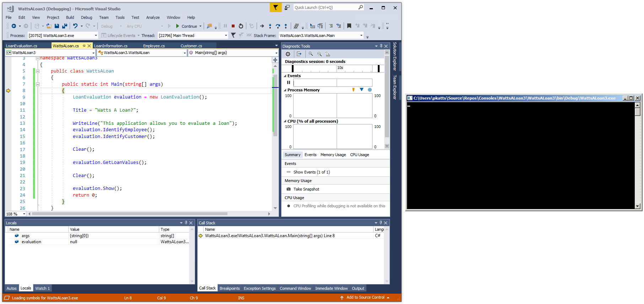Zoom in on the diagnostics timeline

coord(311,54)
